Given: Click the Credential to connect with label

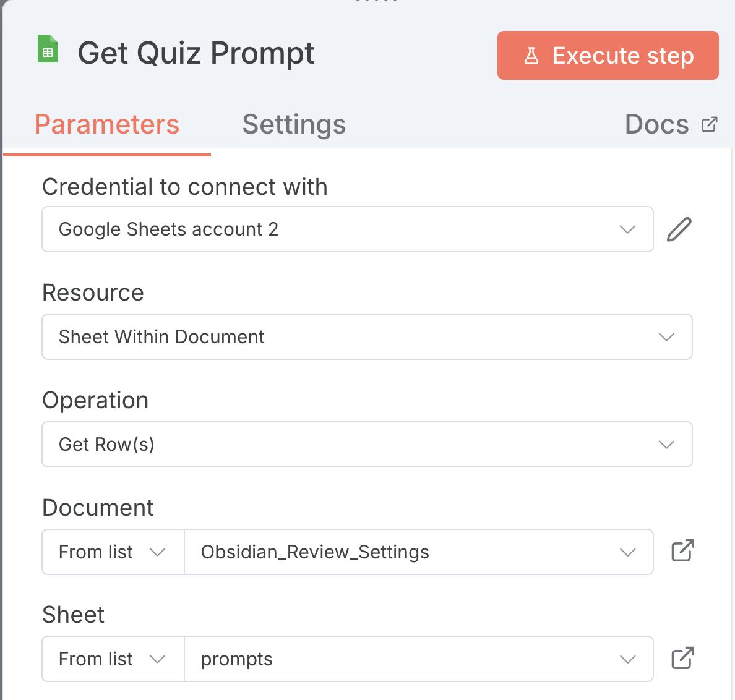Looking at the screenshot, I should click(x=184, y=187).
